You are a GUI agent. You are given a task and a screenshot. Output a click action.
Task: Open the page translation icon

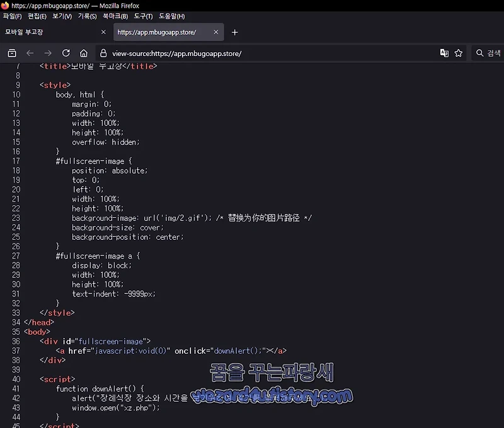click(445, 53)
